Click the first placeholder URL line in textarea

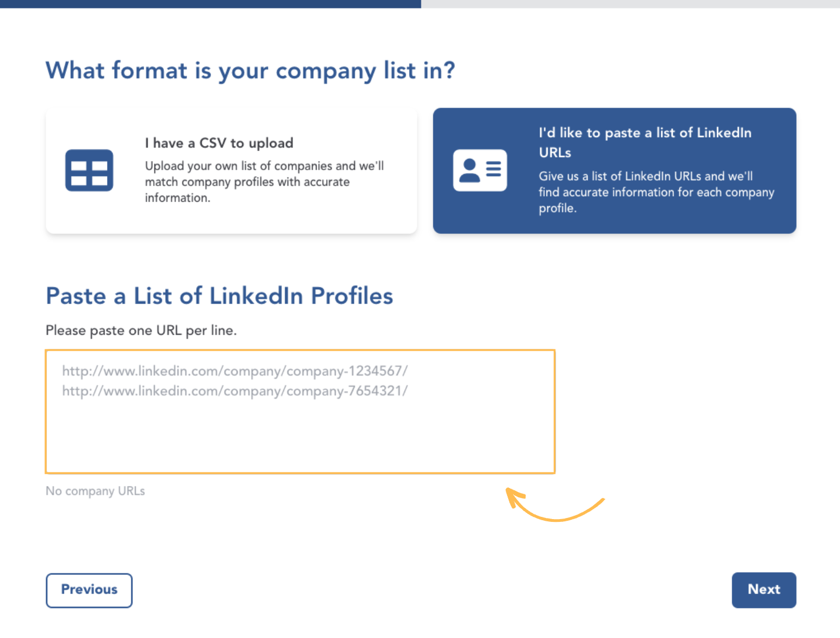(235, 371)
